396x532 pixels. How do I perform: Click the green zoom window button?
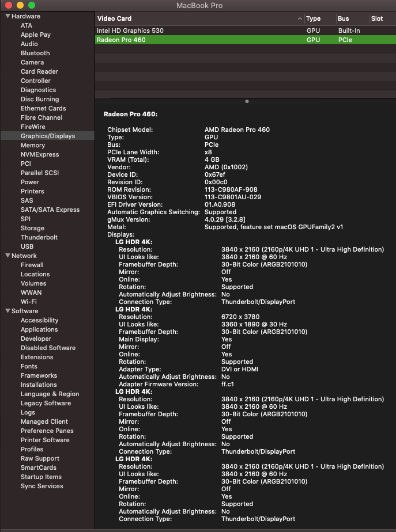point(32,5)
